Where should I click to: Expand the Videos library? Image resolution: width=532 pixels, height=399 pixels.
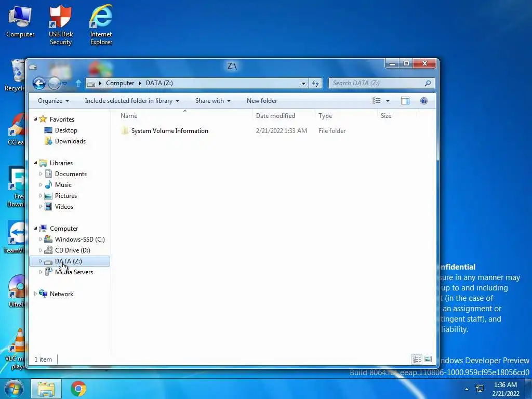[x=41, y=206]
